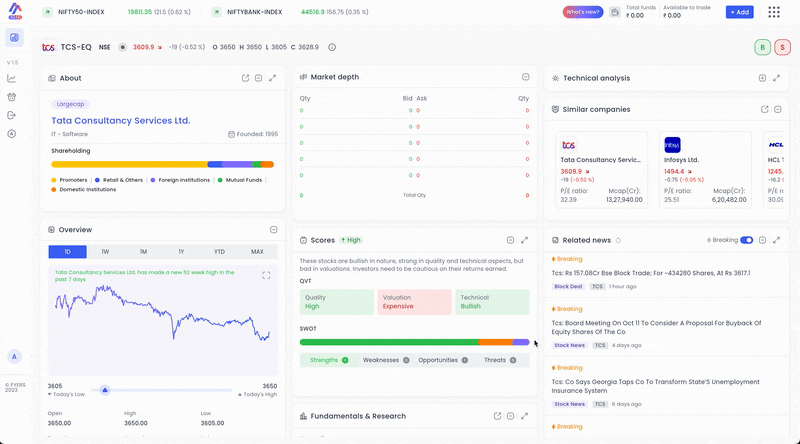Viewport: 800px width, 444px height.
Task: Click the NIFTY50-INDEX trend arrow icon
Action: click(47, 12)
